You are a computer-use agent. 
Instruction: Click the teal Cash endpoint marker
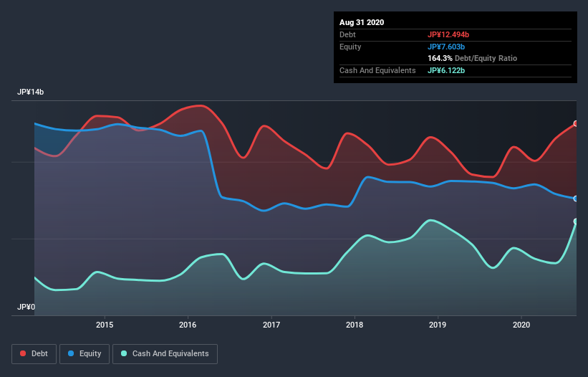576,221
